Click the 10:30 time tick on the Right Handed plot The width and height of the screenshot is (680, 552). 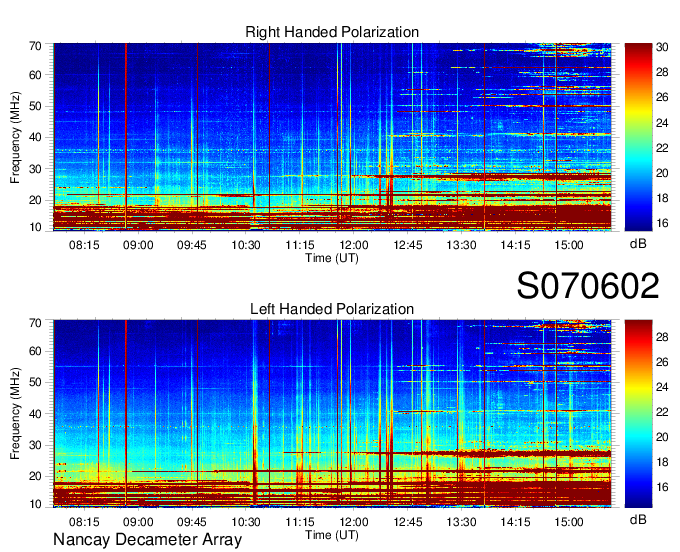coord(246,245)
